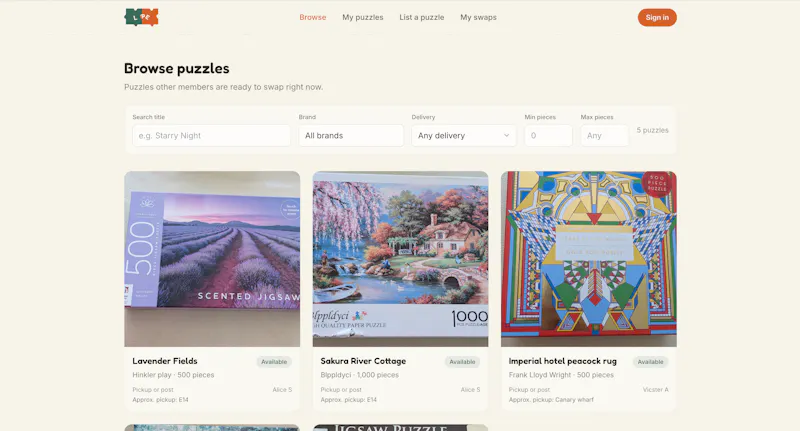This screenshot has width=800, height=431.
Task: Click the puzzle-piece site logo
Action: (141, 17)
